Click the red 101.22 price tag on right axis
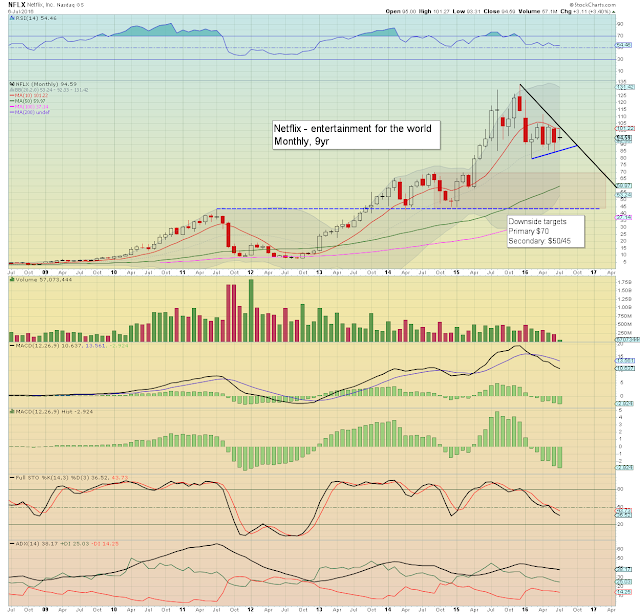The width and height of the screenshot is (640, 614). click(x=624, y=128)
